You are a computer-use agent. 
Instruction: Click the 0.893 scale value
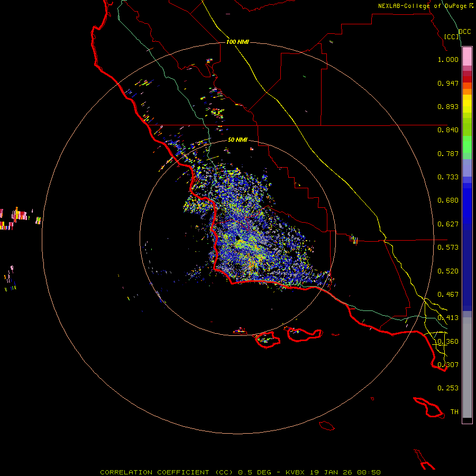(448, 106)
